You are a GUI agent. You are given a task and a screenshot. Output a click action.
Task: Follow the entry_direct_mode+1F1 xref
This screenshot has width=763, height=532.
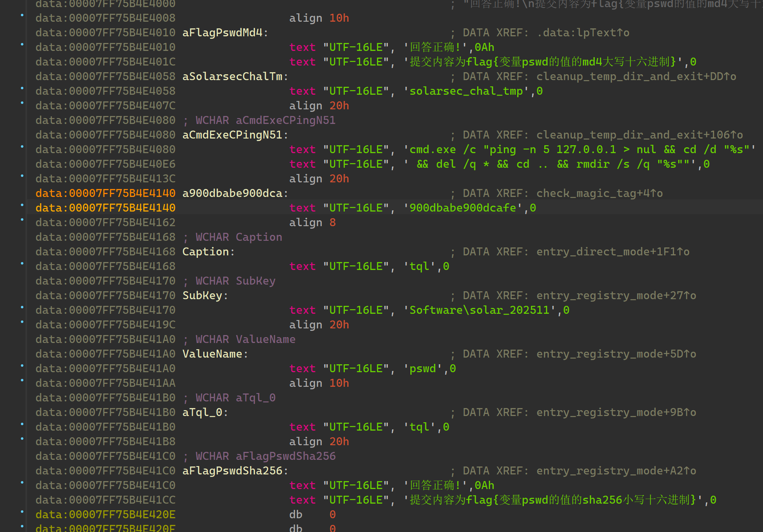coord(612,252)
